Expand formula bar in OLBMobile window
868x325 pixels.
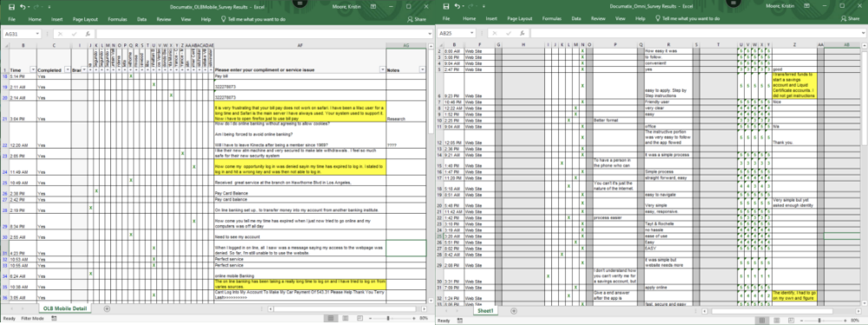(430, 34)
